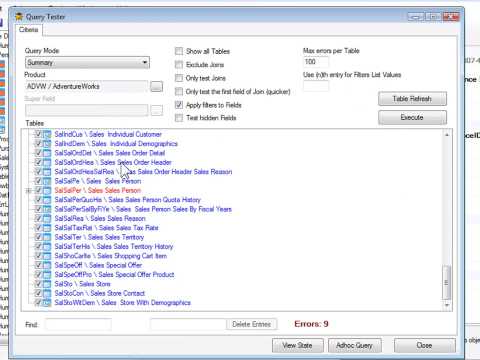Enable the Show all Tables checkbox

[179, 51]
